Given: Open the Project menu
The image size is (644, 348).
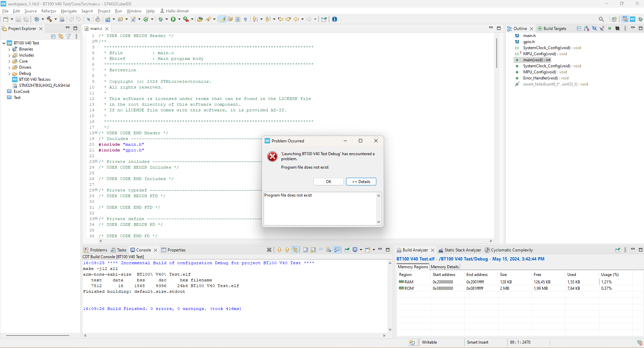Looking at the screenshot, I should pyautogui.click(x=104, y=11).
